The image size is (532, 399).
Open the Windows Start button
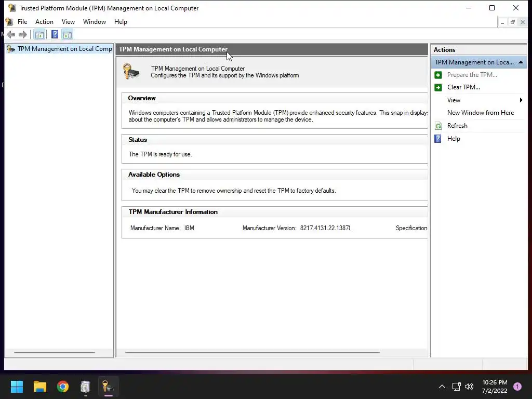coord(17,386)
